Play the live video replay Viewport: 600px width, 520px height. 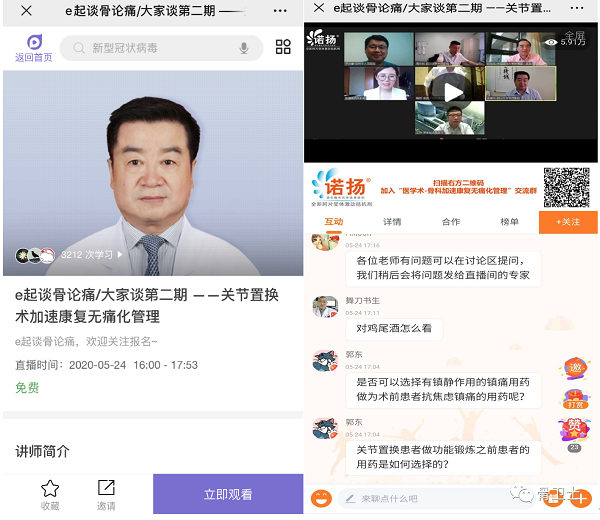click(x=453, y=92)
